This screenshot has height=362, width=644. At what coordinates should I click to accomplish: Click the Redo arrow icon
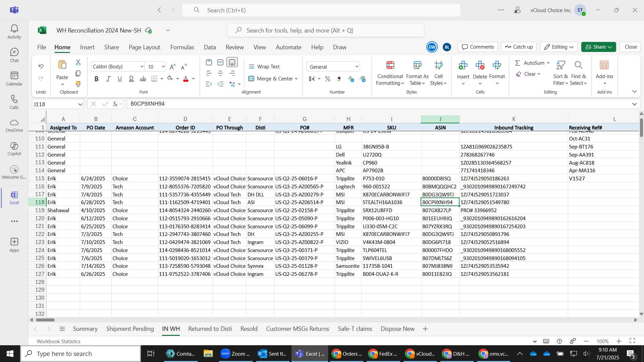41,78
